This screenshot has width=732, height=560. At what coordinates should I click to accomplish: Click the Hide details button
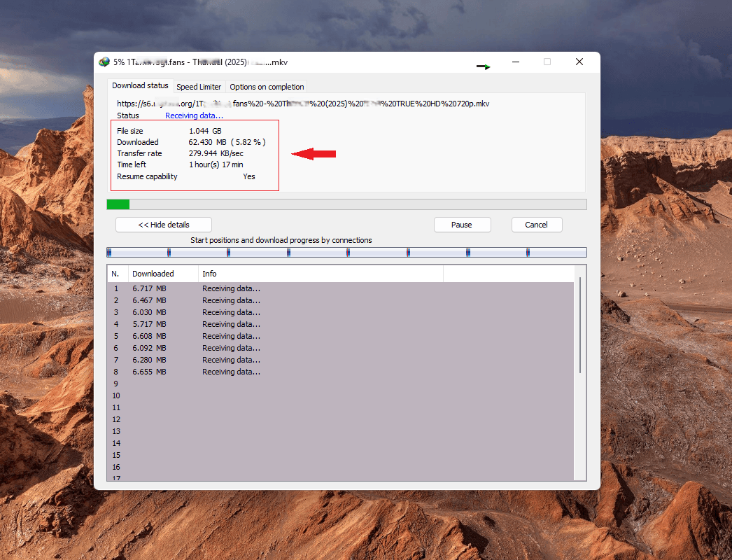tap(163, 224)
